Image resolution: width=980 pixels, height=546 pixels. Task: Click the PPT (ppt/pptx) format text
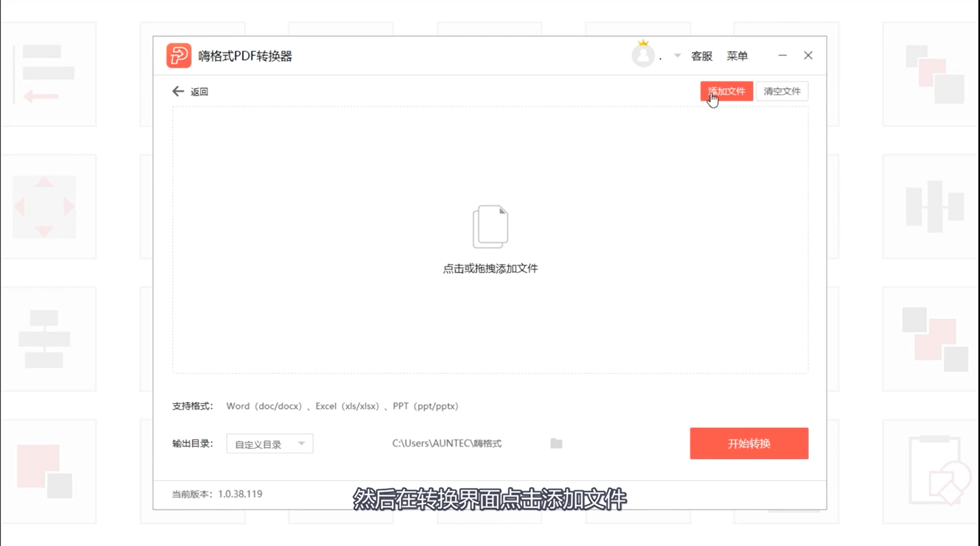point(425,406)
